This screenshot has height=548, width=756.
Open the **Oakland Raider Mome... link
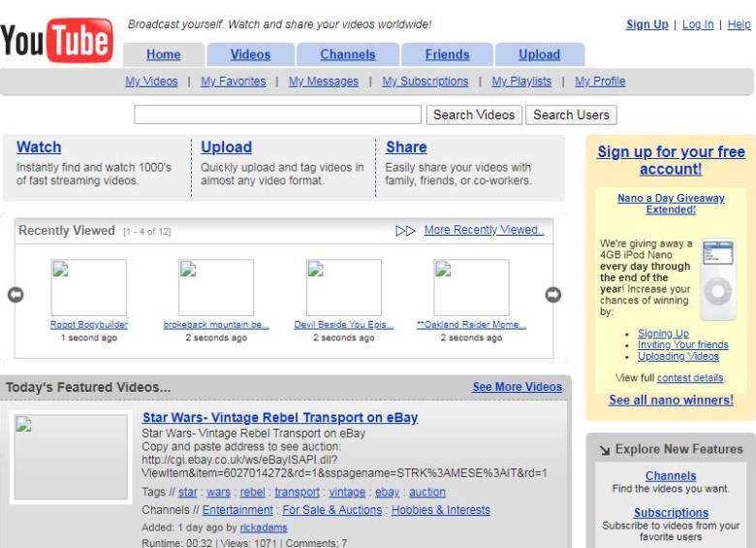click(x=472, y=325)
